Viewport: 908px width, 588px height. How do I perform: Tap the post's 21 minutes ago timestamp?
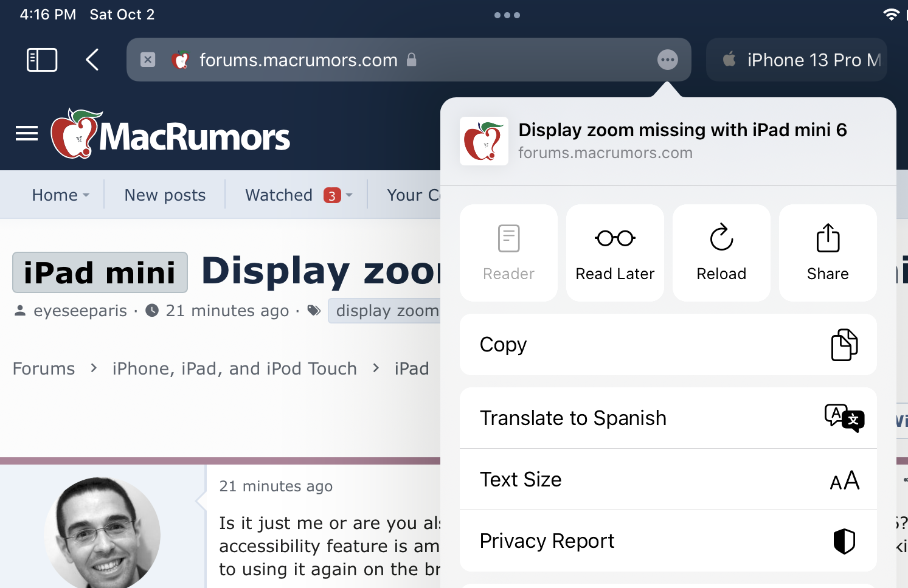coord(276,486)
